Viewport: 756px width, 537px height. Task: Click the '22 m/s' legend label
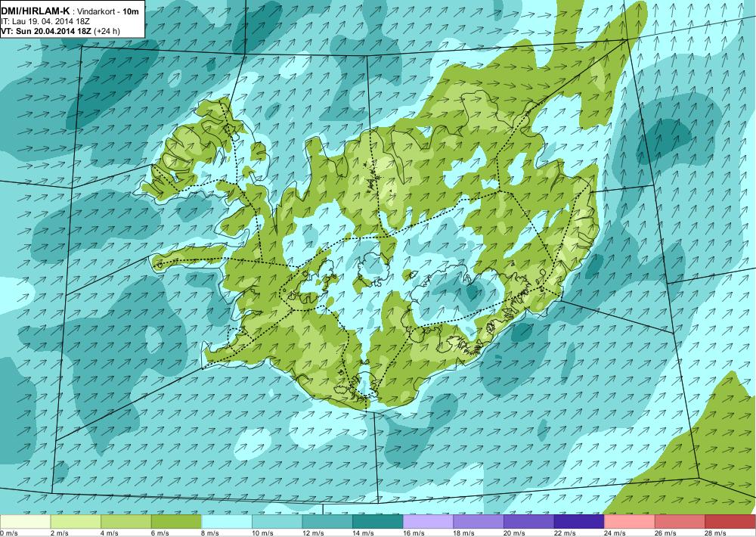565,532
